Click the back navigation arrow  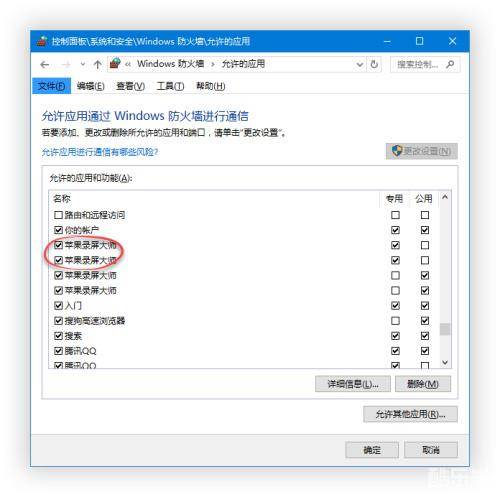click(45, 65)
